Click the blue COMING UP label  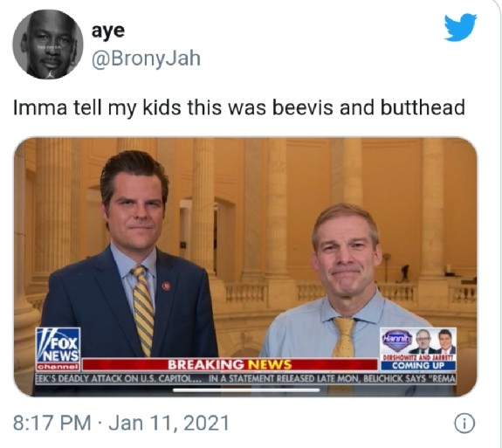(418, 366)
